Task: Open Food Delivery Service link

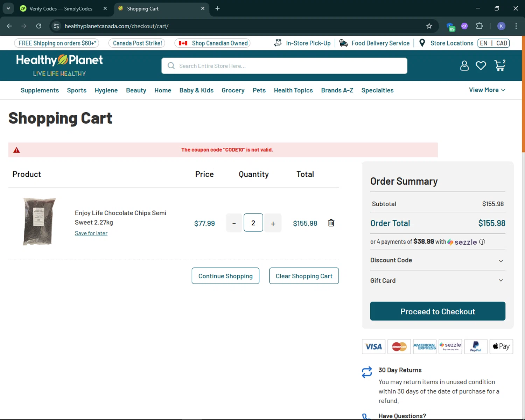Action: point(374,43)
